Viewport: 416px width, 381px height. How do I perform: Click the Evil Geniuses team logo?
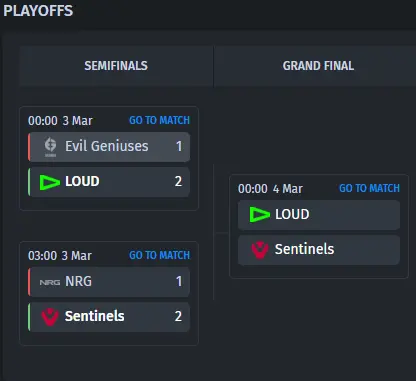pyautogui.click(x=50, y=147)
